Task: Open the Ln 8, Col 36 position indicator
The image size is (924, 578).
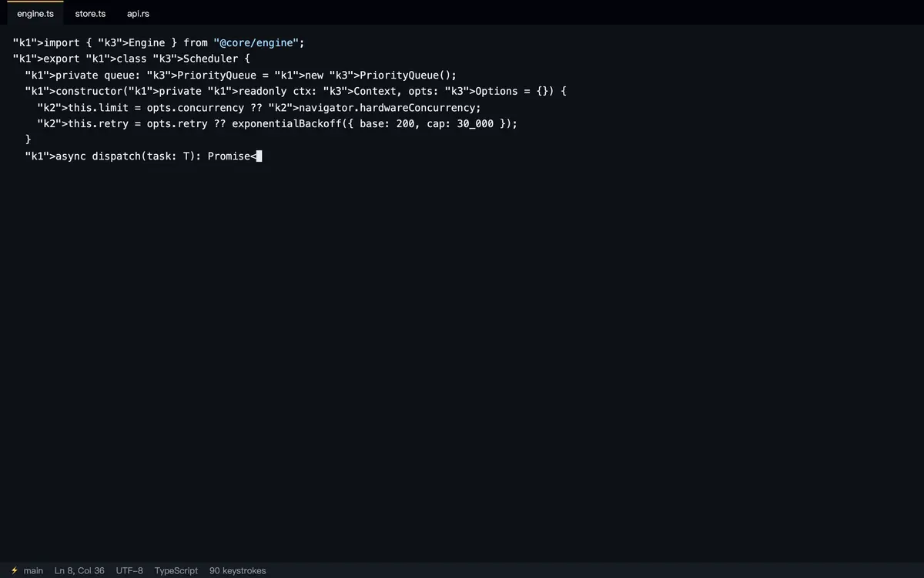Action: point(79,570)
